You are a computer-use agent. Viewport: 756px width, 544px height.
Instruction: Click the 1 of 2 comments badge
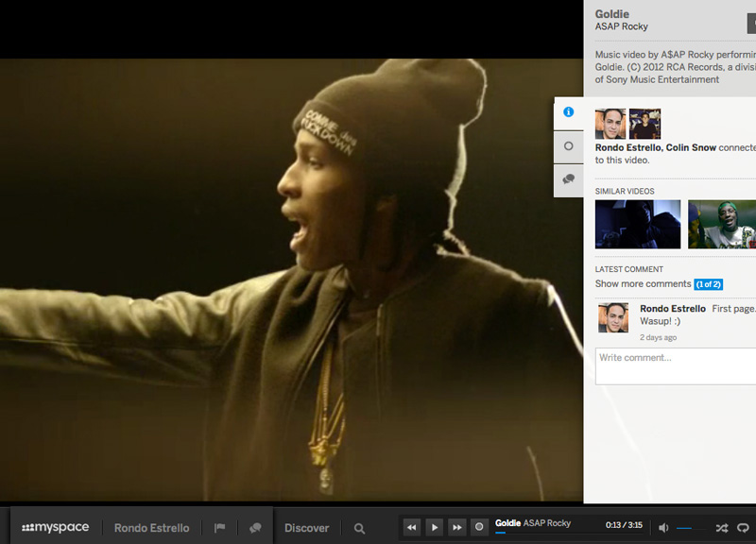[x=708, y=284]
